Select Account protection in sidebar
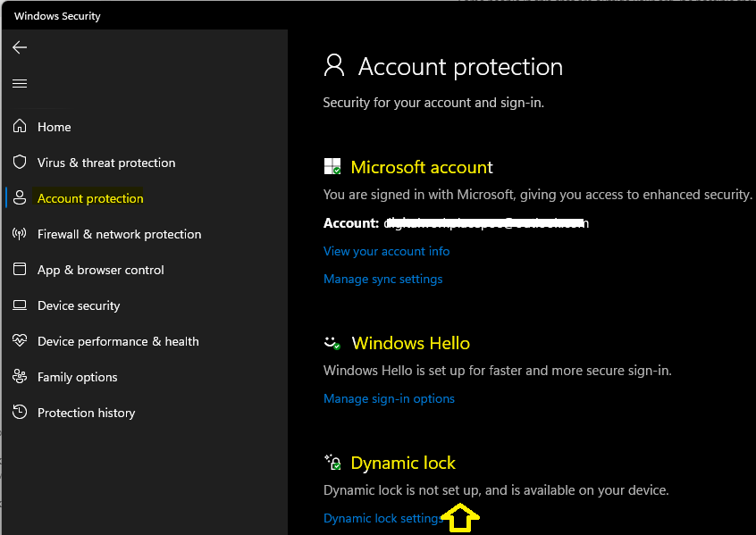The image size is (756, 535). [90, 198]
